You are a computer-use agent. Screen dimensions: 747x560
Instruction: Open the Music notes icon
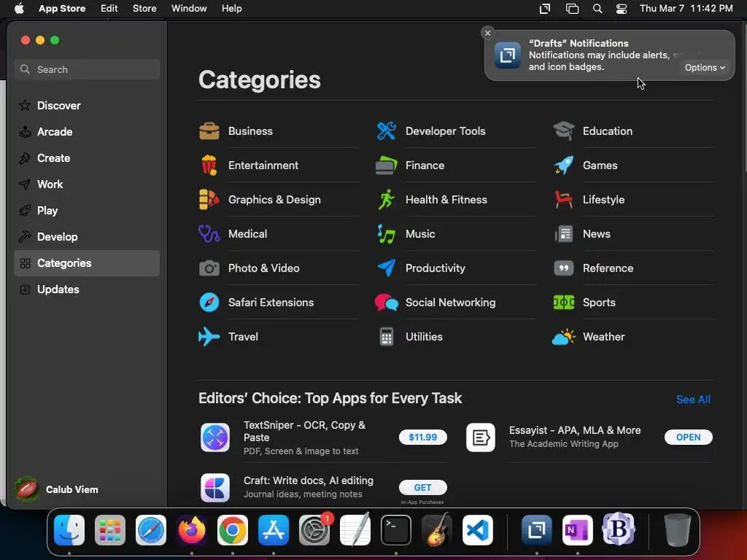[x=387, y=234]
